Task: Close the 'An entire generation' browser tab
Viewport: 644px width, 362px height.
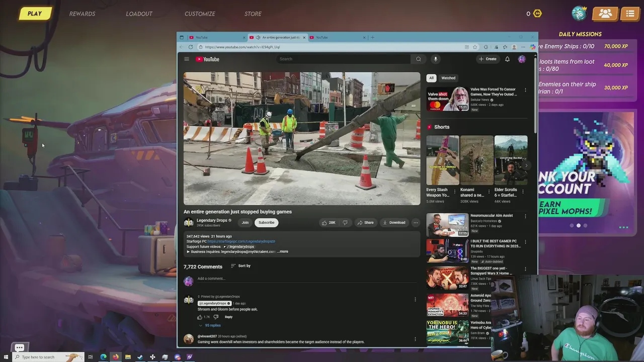Action: pyautogui.click(x=304, y=37)
